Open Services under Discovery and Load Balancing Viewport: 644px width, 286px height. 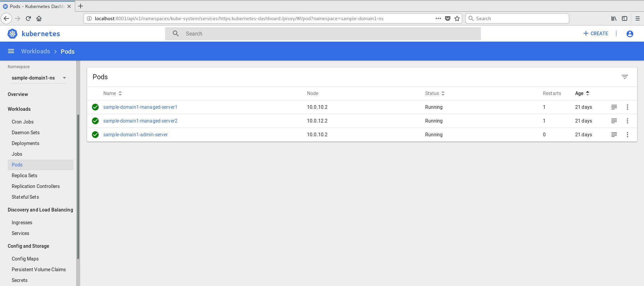click(20, 233)
